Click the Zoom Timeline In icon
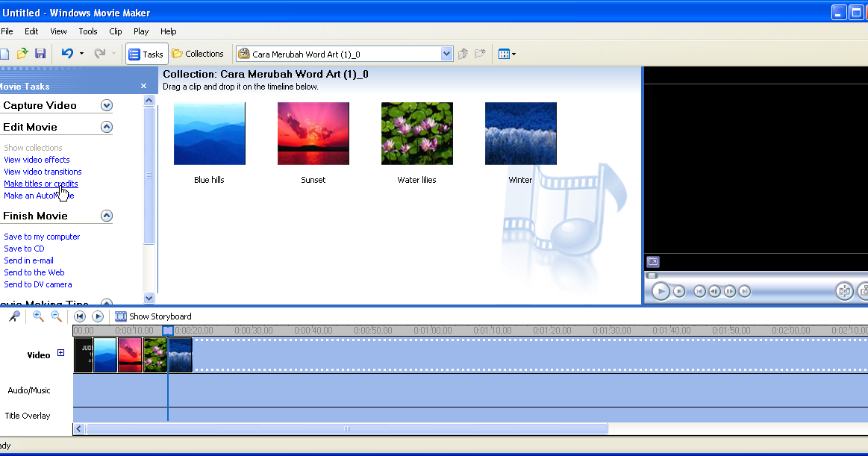This screenshot has height=456, width=868. (38, 316)
